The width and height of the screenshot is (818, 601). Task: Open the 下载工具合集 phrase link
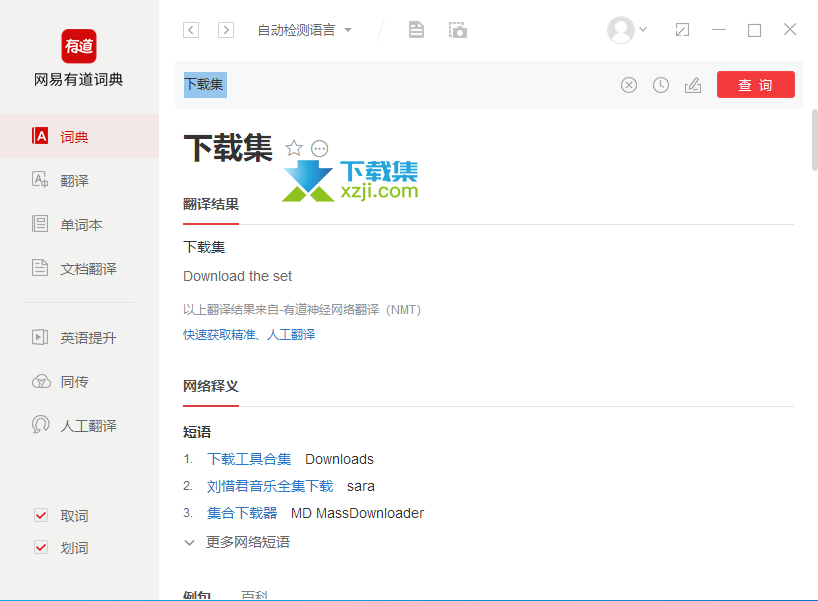249,459
